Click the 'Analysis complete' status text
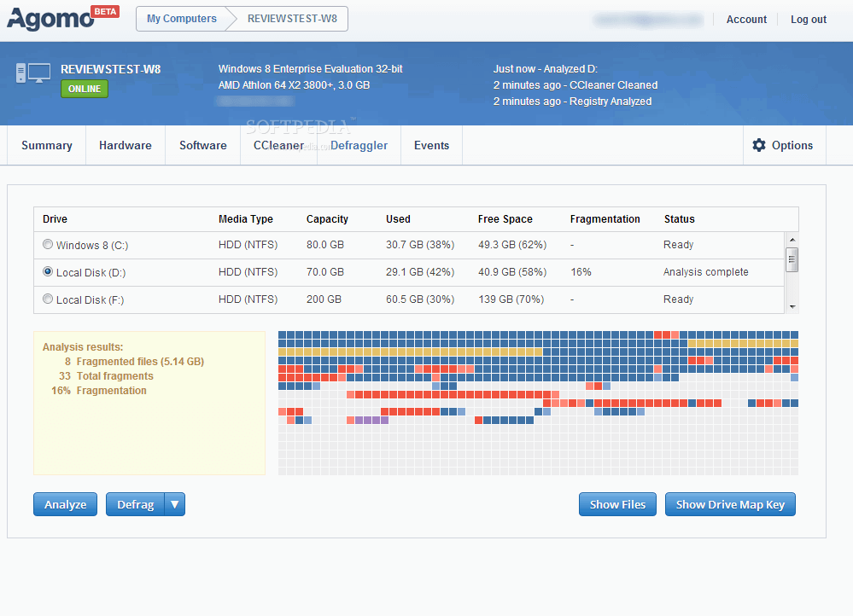 tap(705, 272)
